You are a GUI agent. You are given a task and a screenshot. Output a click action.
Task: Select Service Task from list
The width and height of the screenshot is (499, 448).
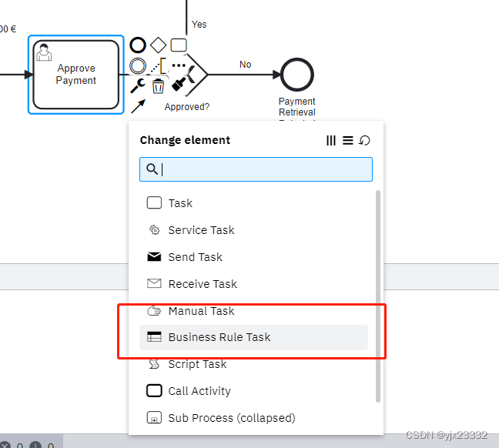pos(201,230)
